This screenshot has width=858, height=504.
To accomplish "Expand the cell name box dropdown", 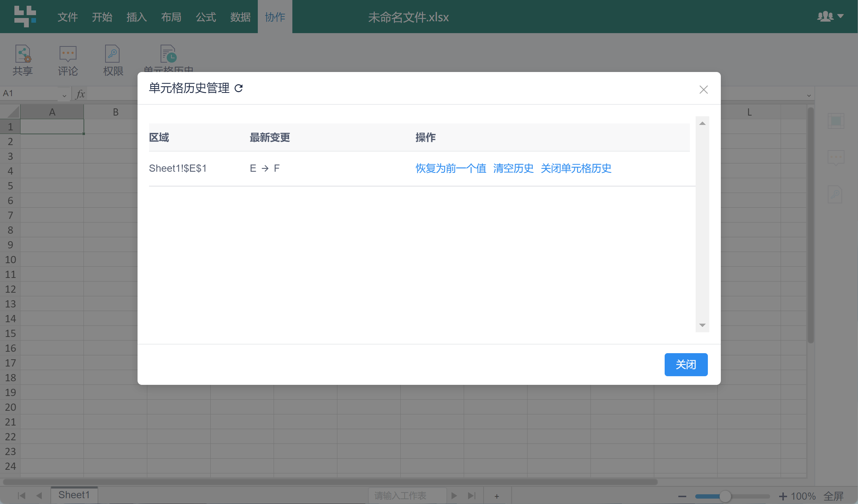I will tap(64, 95).
